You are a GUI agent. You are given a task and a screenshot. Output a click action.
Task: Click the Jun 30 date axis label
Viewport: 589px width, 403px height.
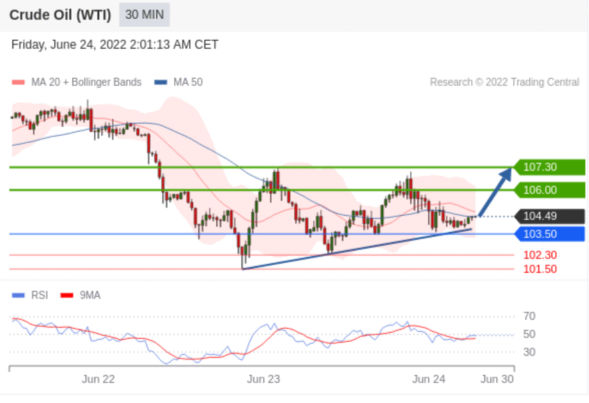click(x=497, y=379)
